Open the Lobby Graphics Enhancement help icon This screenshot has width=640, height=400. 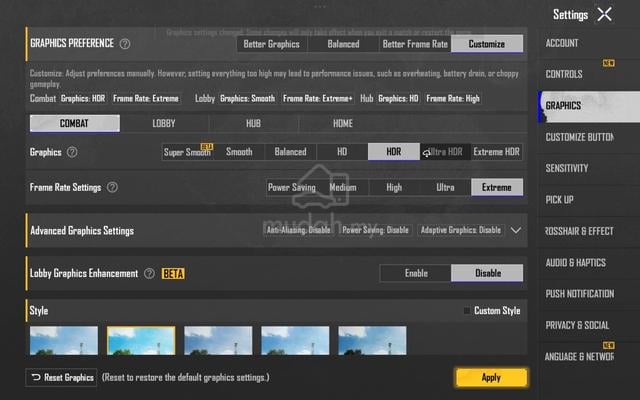(149, 273)
